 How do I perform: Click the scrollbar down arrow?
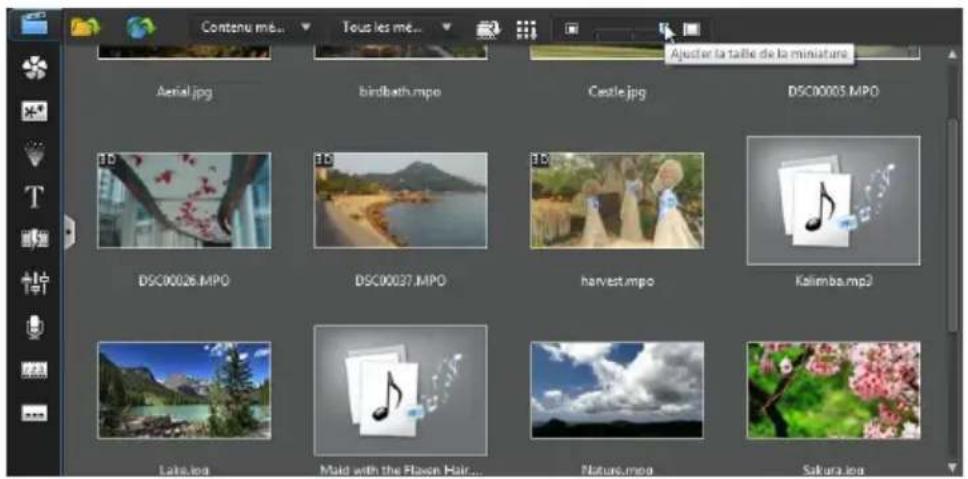click(x=951, y=466)
